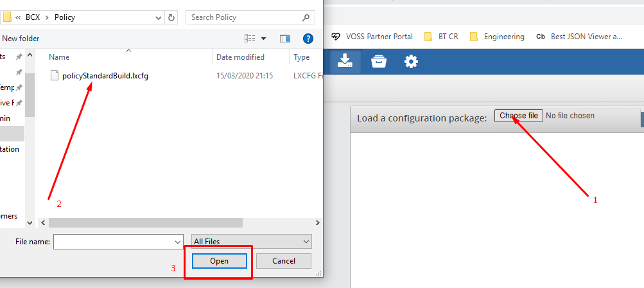644x288 pixels.
Task: Click the Cancel button
Action: click(283, 261)
